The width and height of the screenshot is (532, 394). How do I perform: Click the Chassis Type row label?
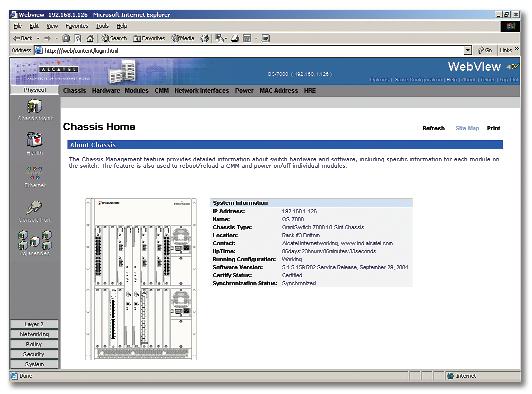[232, 227]
